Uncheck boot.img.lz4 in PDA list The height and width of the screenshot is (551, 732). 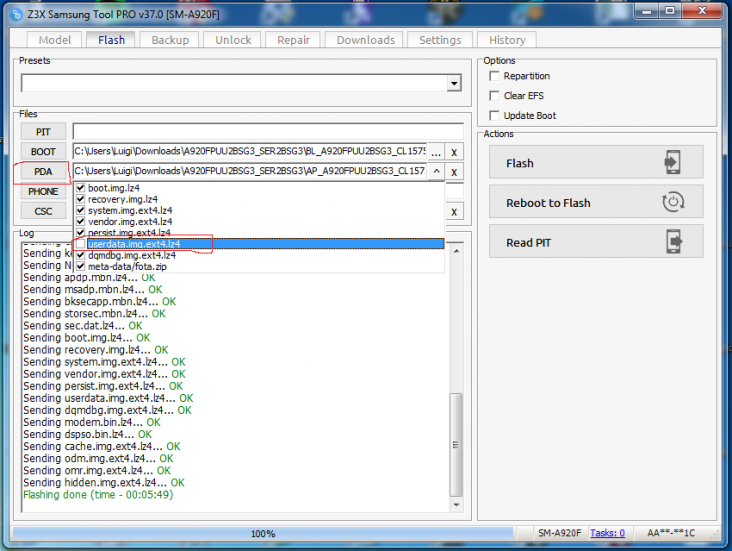tap(81, 188)
